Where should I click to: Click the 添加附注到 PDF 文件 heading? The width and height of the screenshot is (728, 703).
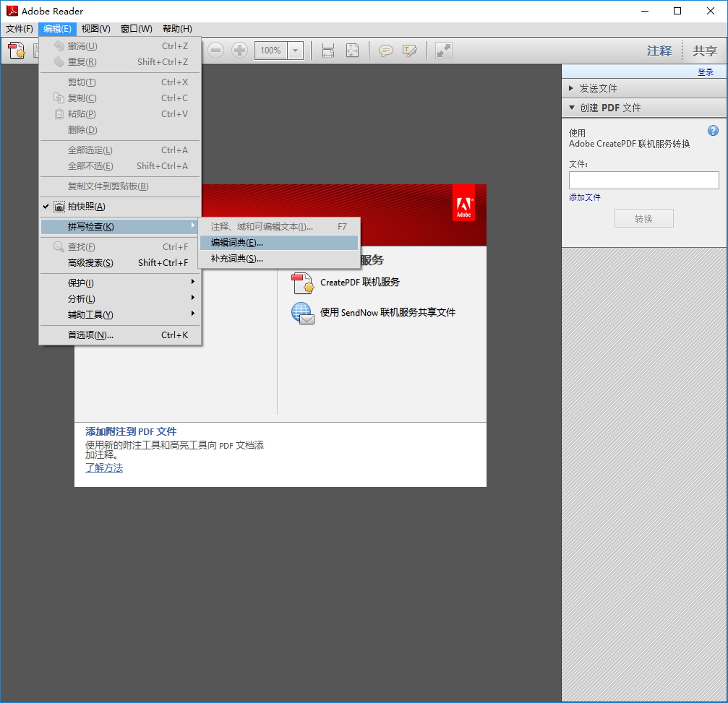pyautogui.click(x=131, y=431)
